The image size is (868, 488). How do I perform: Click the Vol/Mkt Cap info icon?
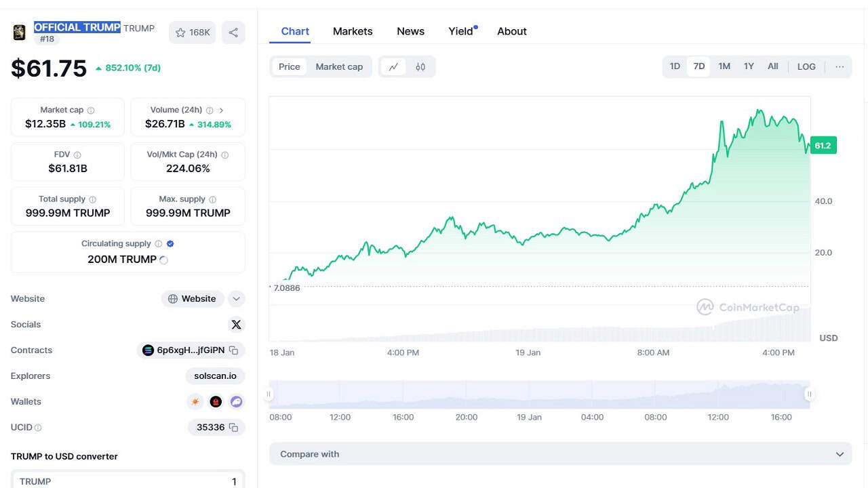click(225, 155)
